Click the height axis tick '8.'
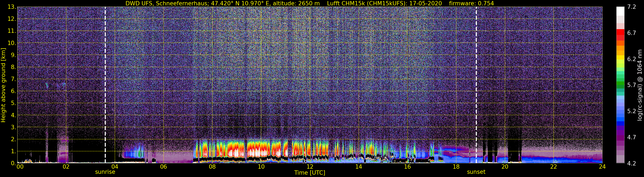 tap(13, 67)
